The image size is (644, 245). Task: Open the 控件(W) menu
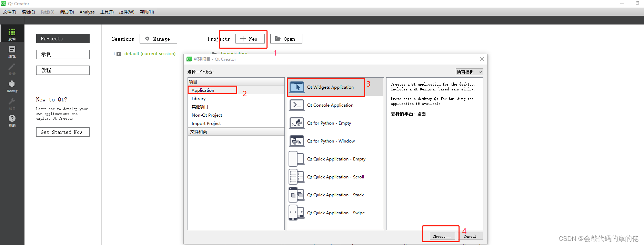point(127,12)
